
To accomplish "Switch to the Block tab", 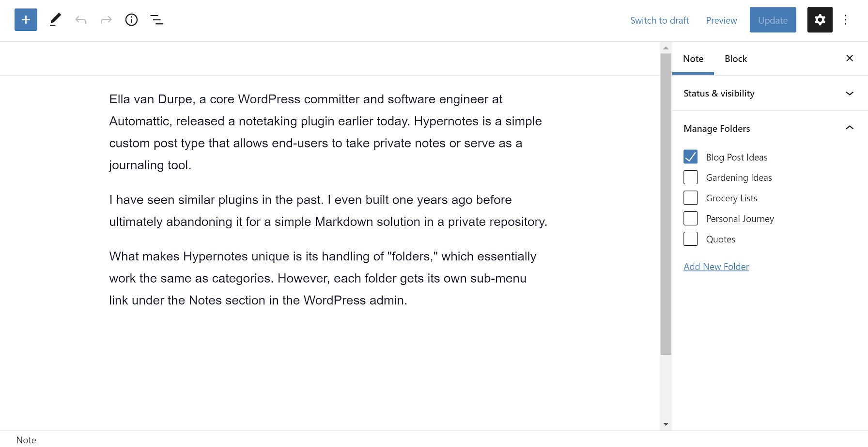I will [735, 59].
